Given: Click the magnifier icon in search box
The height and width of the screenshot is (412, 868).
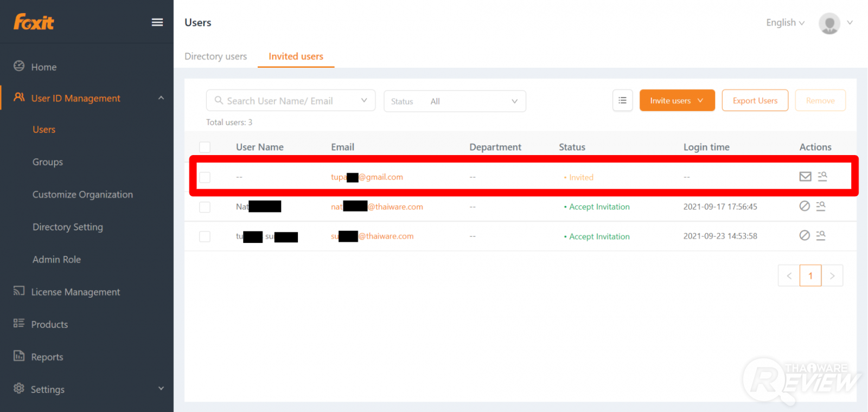Looking at the screenshot, I should (219, 100).
